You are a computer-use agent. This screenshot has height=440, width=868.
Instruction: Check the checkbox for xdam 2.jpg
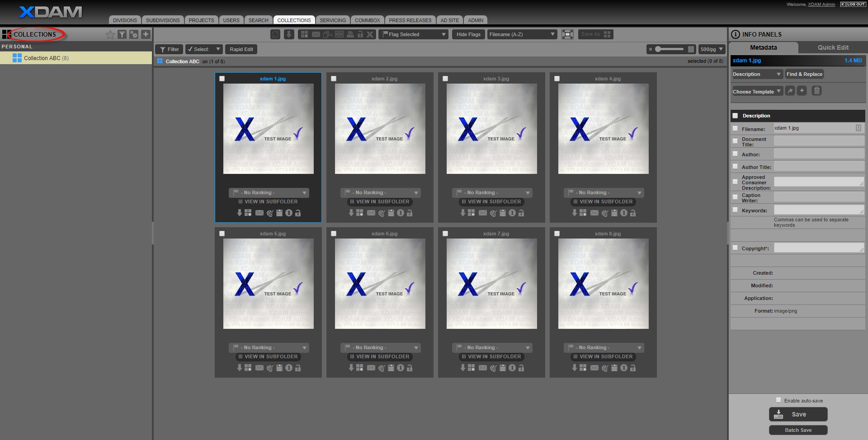pyautogui.click(x=334, y=79)
